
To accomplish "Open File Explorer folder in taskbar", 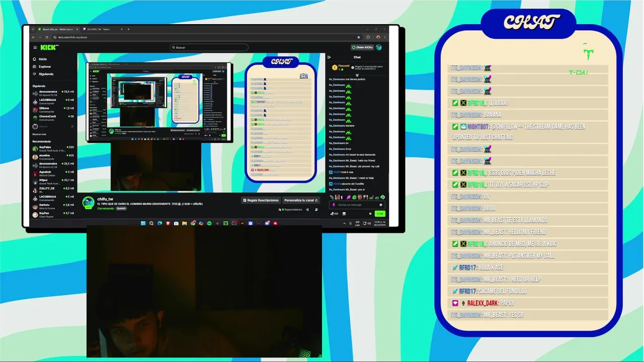I will (185, 223).
